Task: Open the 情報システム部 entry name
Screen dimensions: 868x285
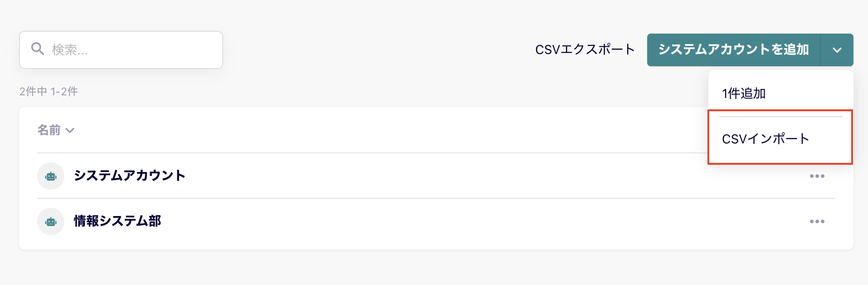Action: click(117, 221)
